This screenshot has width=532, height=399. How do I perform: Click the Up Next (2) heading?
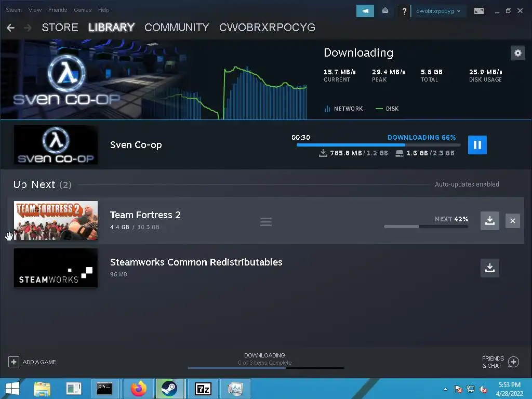click(43, 184)
